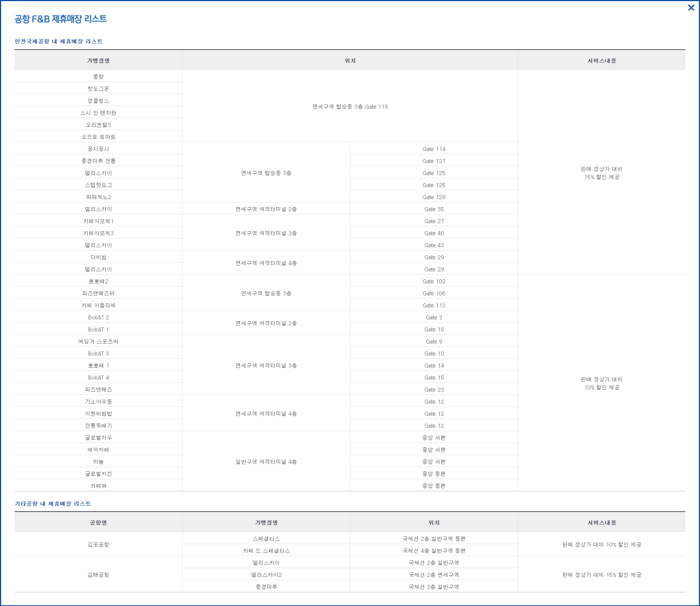Select the 풍향 store row
Viewport: 700px width, 606px height.
(x=98, y=77)
